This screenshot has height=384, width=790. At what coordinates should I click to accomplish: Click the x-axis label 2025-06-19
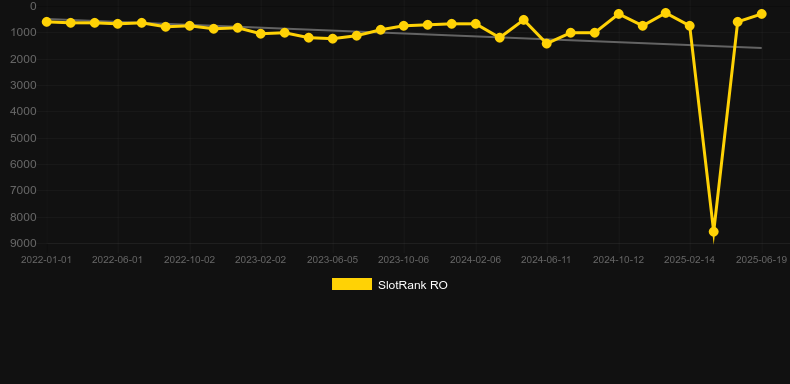click(x=761, y=260)
